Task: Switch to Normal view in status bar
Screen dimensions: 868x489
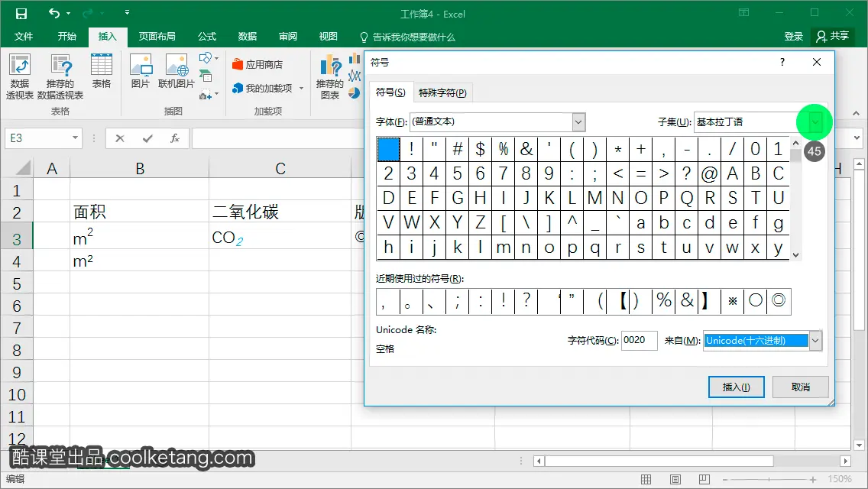Action: pos(646,480)
